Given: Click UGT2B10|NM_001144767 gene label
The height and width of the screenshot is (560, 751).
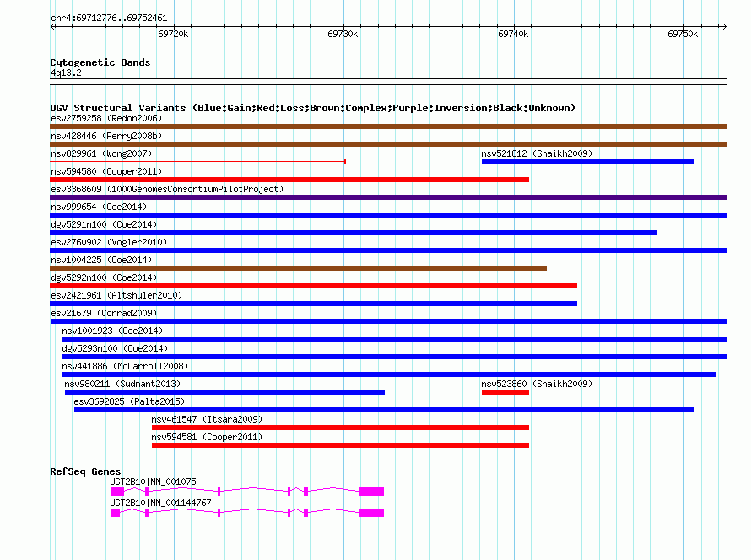Looking at the screenshot, I should [x=160, y=503].
